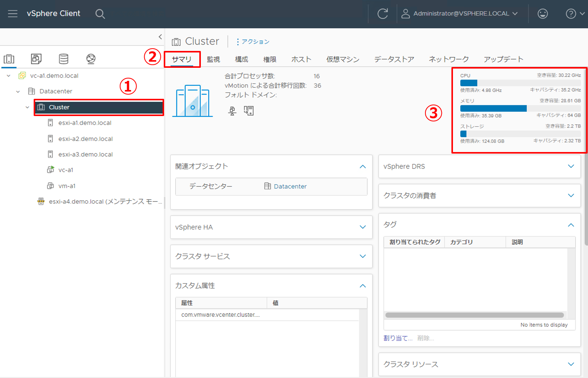588x378 pixels.
Task: Expand the vSphere HA panel
Action: click(363, 227)
